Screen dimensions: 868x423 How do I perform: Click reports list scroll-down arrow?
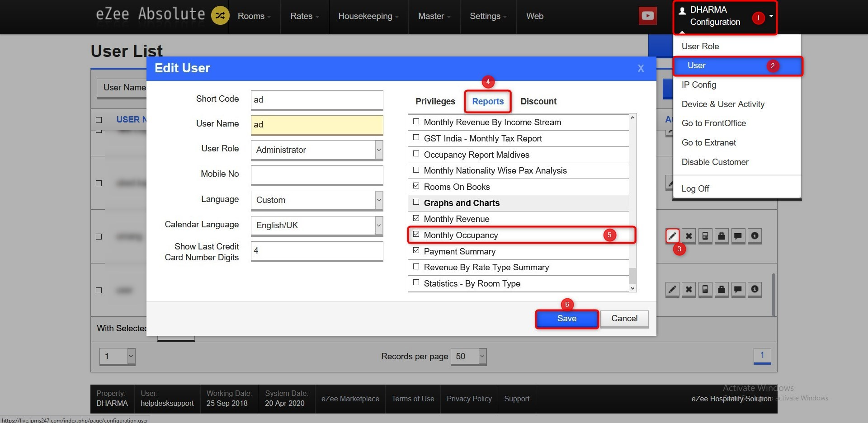(x=632, y=288)
